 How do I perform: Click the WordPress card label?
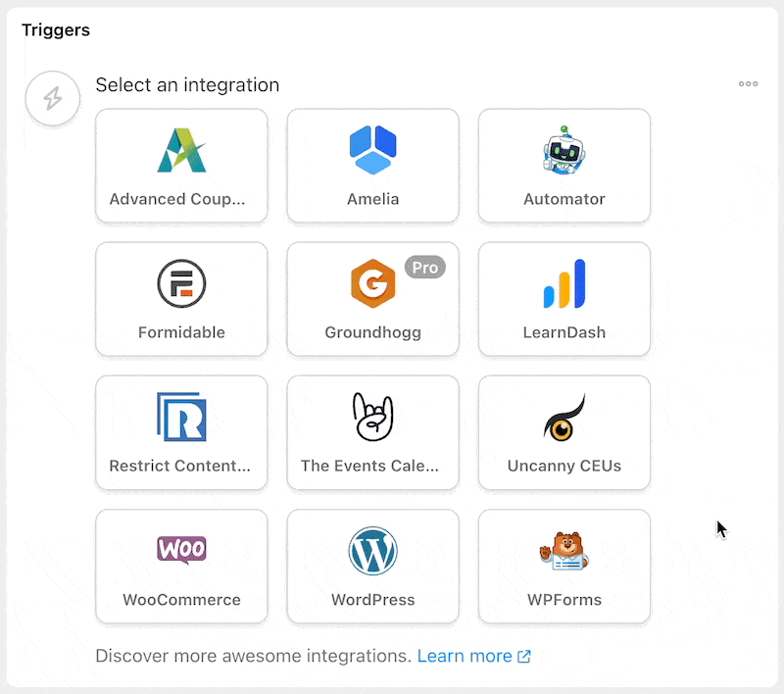pos(373,600)
